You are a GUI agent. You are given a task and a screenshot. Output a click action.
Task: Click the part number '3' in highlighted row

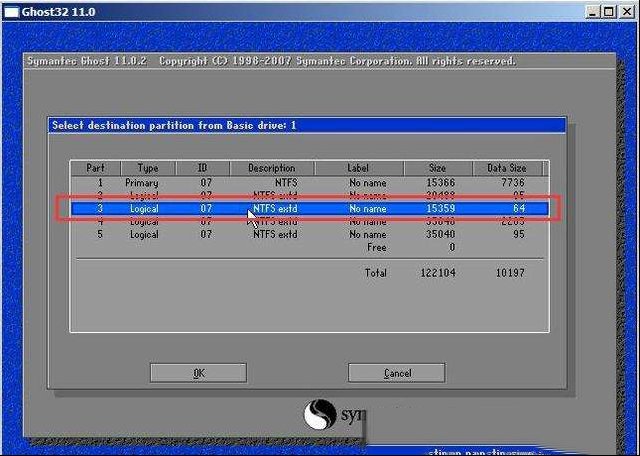tap(100, 209)
